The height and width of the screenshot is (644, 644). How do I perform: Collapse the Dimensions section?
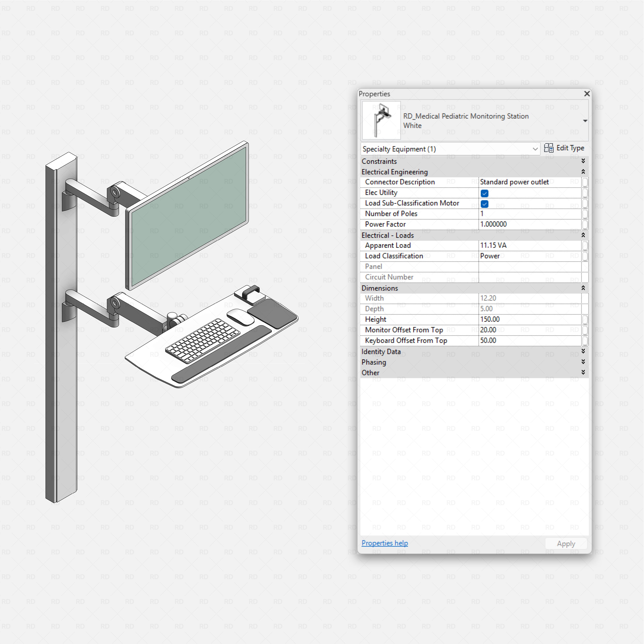(583, 288)
